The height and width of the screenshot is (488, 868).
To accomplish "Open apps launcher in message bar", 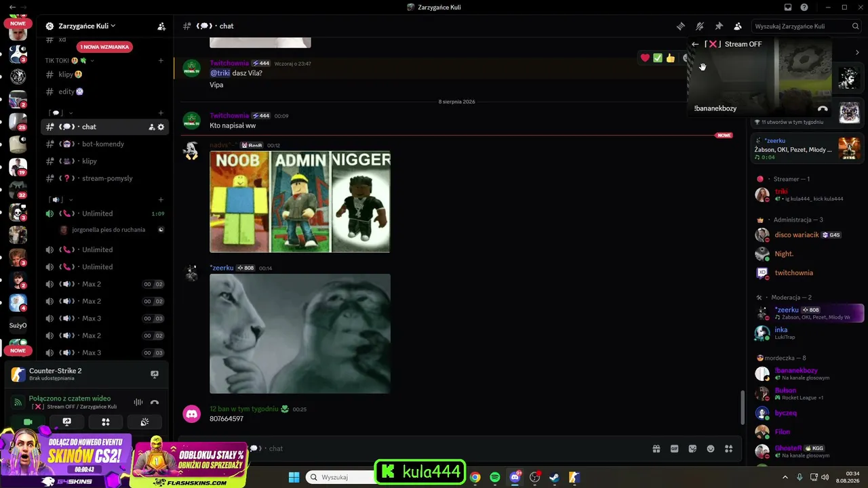I will pyautogui.click(x=729, y=449).
